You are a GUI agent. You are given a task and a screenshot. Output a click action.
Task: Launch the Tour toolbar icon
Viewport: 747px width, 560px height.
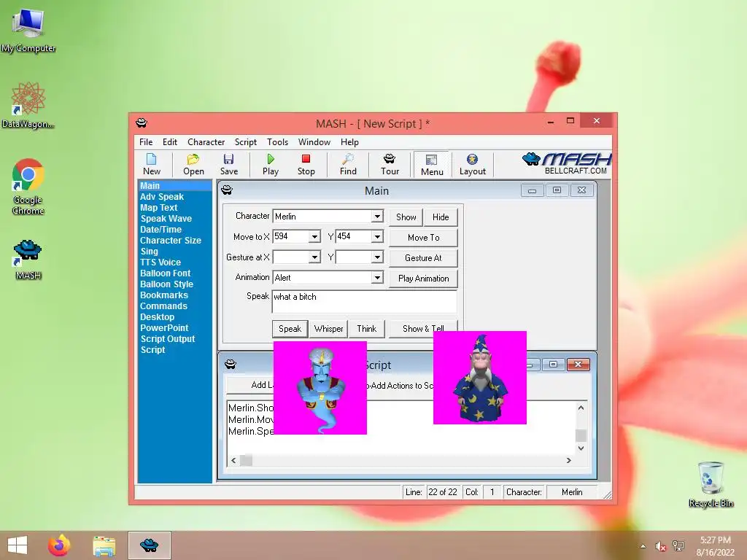point(390,164)
